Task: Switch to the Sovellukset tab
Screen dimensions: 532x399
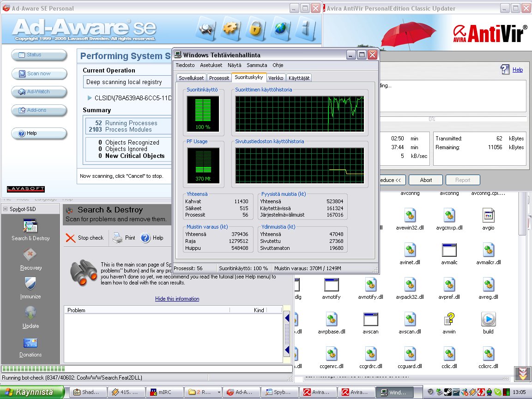Action: pos(191,78)
